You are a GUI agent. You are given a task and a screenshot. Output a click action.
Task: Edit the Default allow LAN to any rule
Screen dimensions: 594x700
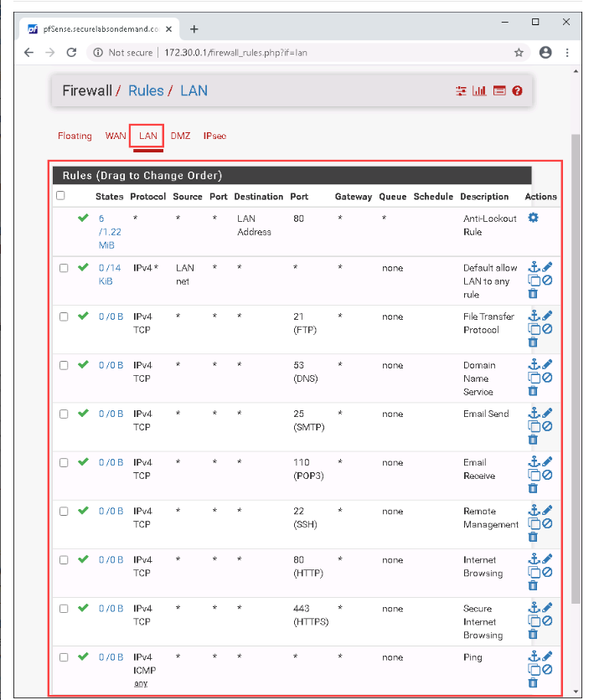pyautogui.click(x=547, y=267)
